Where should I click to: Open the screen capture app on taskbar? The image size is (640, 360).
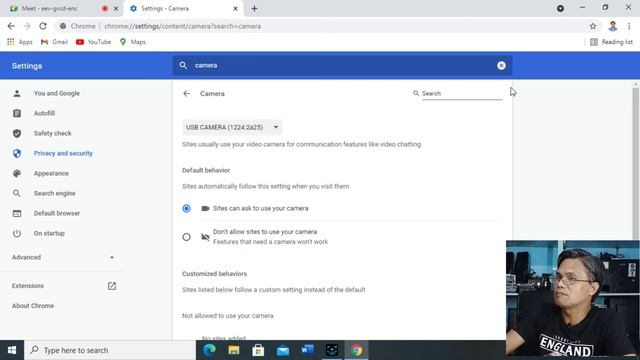click(x=331, y=350)
